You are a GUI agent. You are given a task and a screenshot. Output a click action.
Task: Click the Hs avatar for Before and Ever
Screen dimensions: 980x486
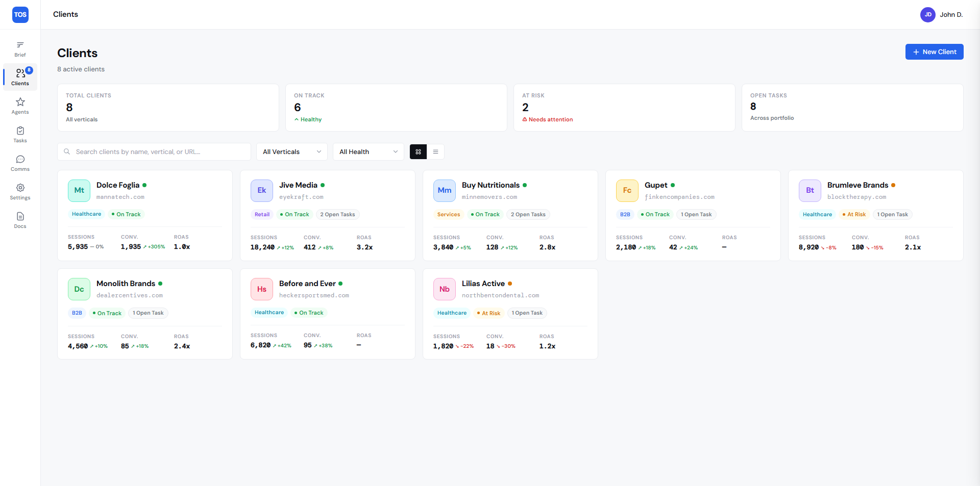point(262,289)
